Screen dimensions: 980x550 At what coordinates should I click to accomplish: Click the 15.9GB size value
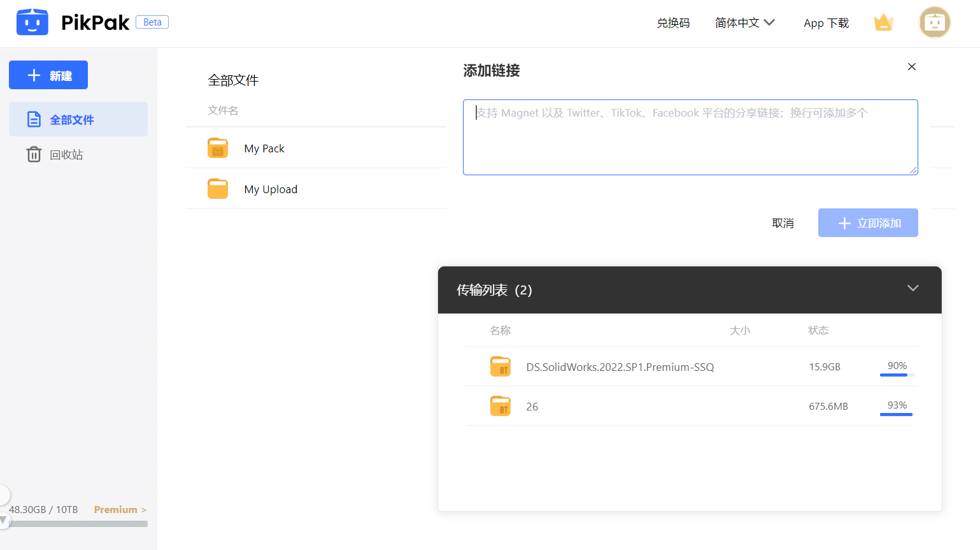825,367
